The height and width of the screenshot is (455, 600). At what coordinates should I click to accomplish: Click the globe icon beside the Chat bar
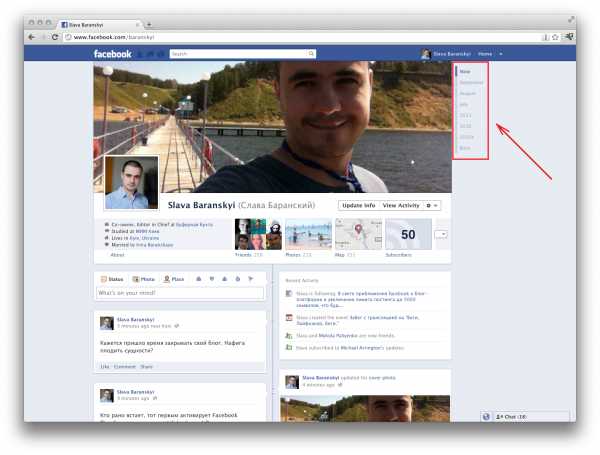pyautogui.click(x=486, y=416)
